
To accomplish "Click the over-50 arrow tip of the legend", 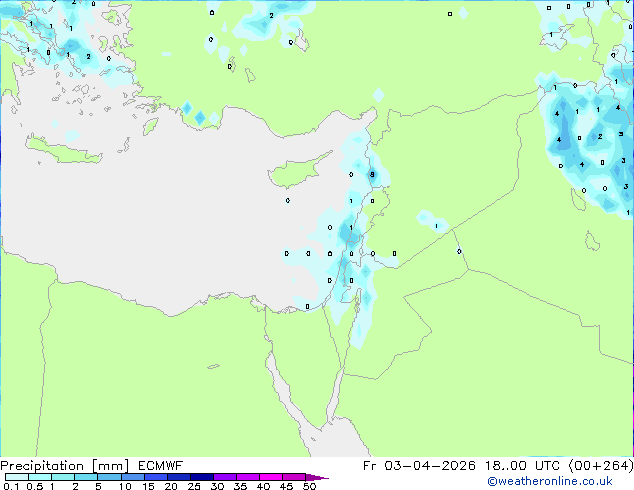I will point(317,477).
